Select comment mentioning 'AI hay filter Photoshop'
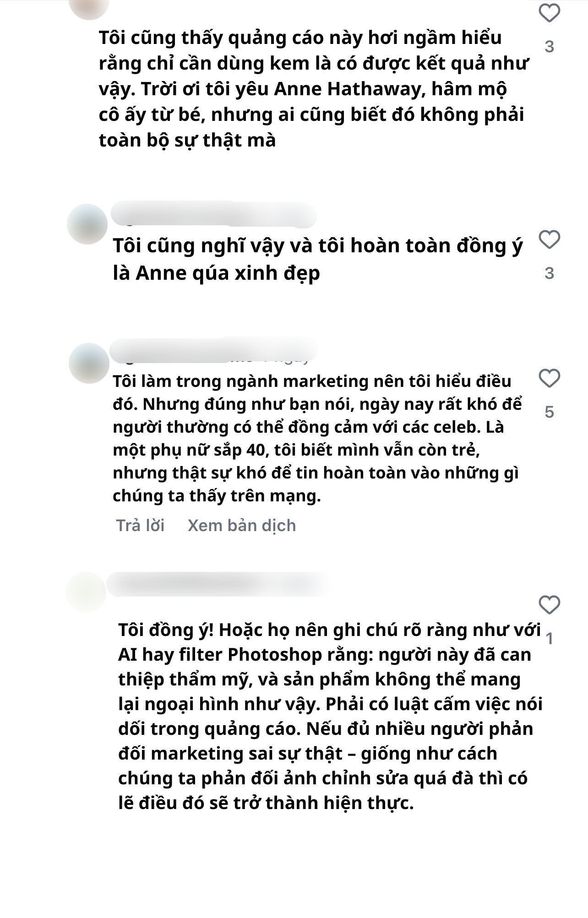588x918 pixels. (330, 717)
